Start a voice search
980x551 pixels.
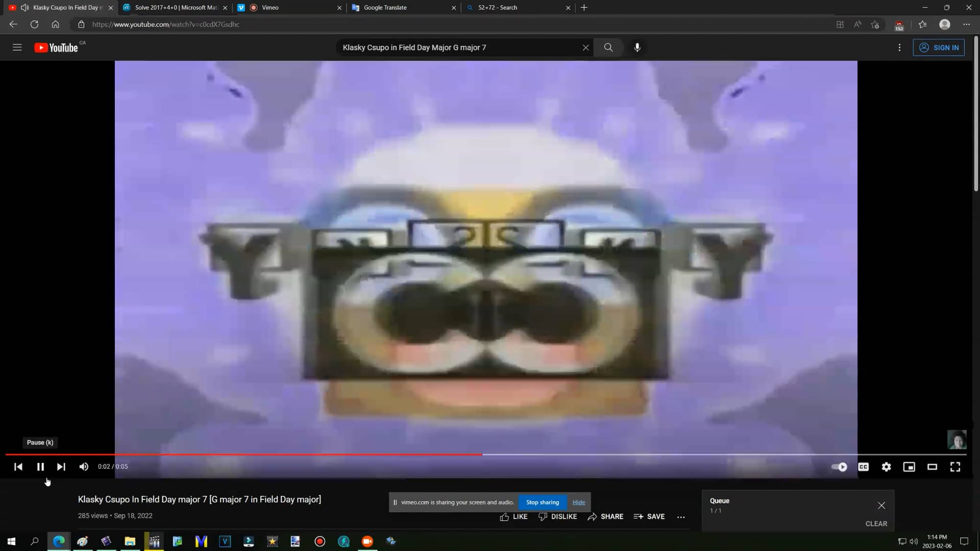click(x=636, y=47)
